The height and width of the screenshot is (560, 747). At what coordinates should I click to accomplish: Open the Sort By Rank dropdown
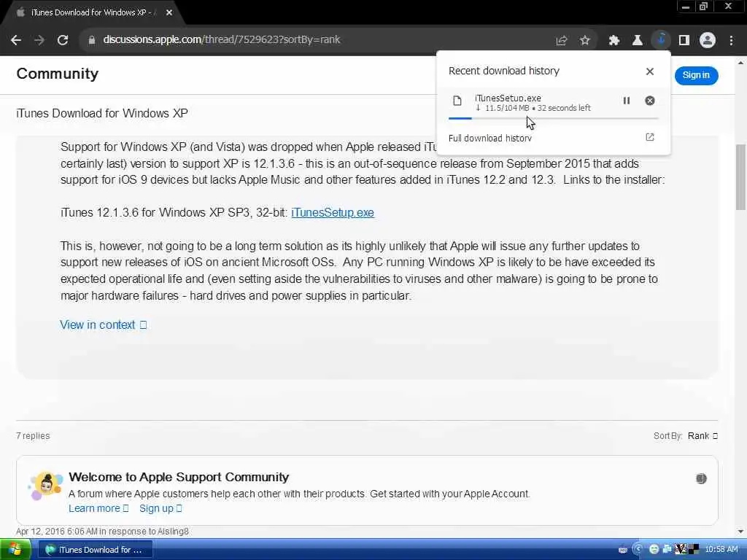tap(703, 436)
